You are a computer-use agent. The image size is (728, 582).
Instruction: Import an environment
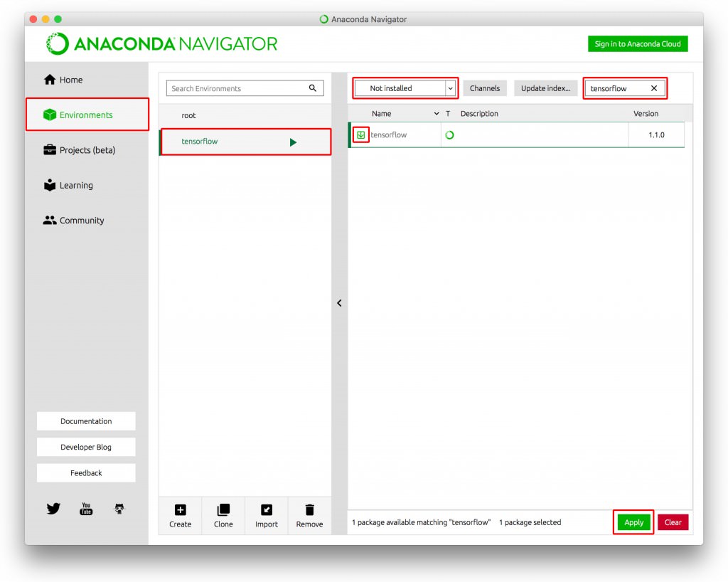[267, 516]
